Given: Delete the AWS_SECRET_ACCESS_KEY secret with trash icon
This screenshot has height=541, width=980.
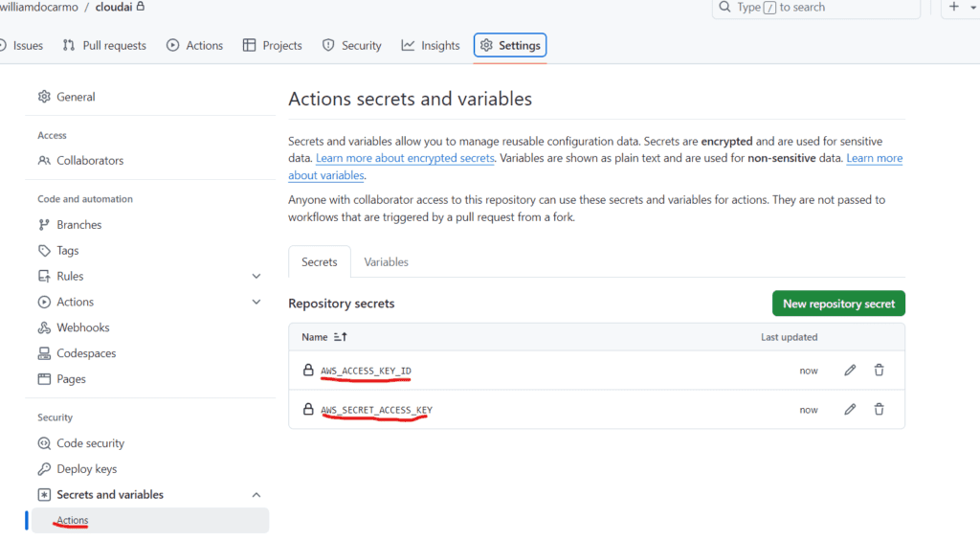Looking at the screenshot, I should 879,410.
